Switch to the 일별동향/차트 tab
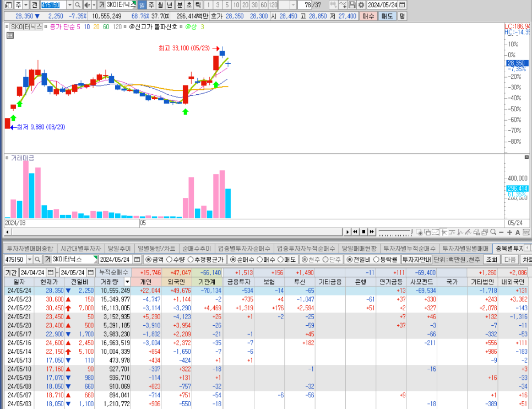This screenshot has width=532, height=409. coord(156,248)
